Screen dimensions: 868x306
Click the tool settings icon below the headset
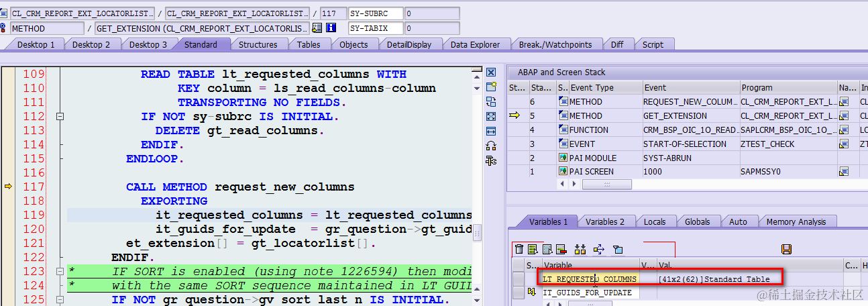click(x=491, y=160)
